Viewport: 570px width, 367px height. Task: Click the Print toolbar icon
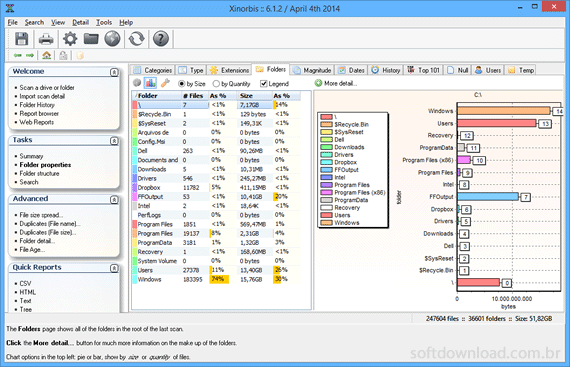point(46,39)
